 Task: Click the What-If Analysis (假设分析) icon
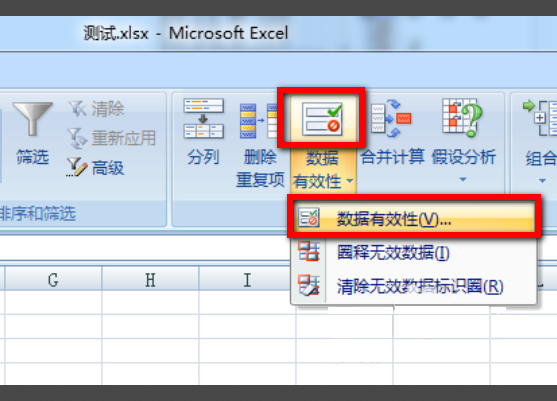coord(463,118)
